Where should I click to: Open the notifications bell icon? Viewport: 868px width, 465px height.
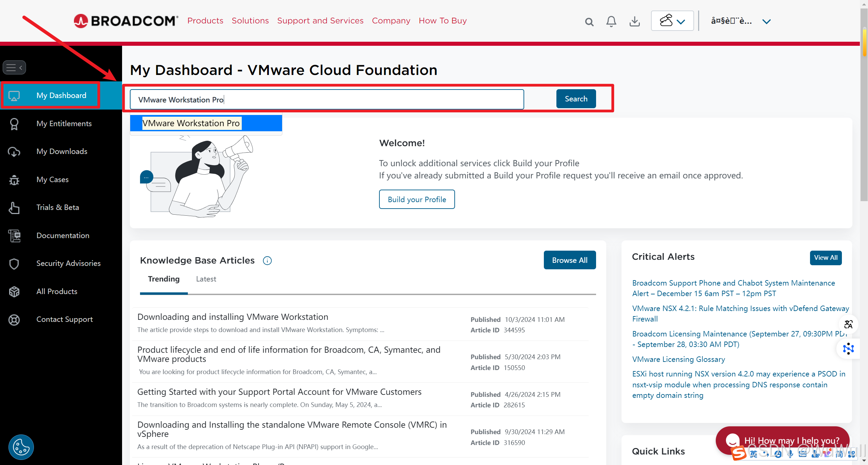[611, 22]
